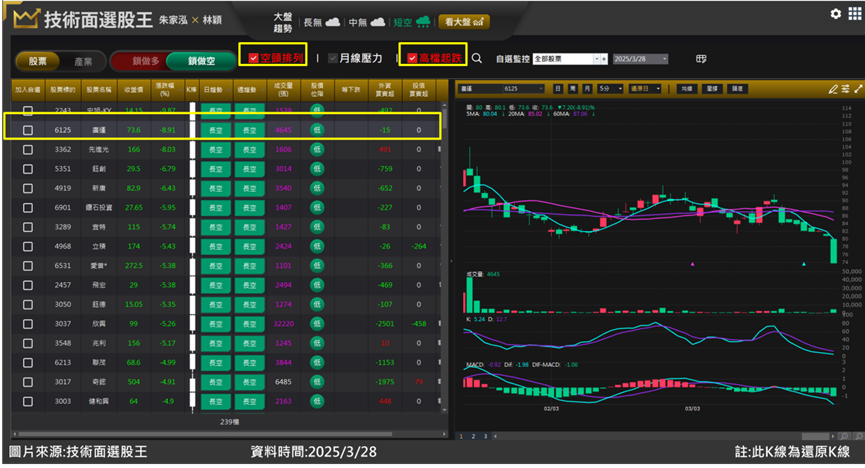Select the 3037 欣興 stock row
This screenshot has width=865, height=468.
point(226,324)
